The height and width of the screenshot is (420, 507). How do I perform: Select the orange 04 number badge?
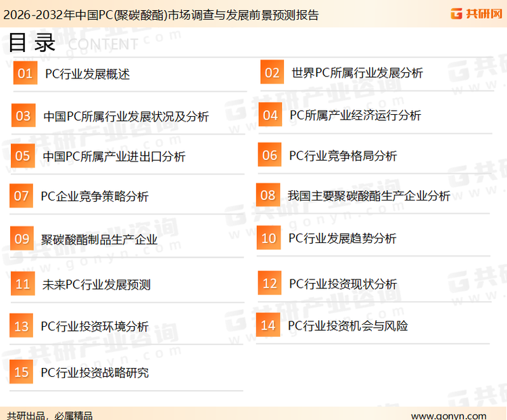(270, 115)
